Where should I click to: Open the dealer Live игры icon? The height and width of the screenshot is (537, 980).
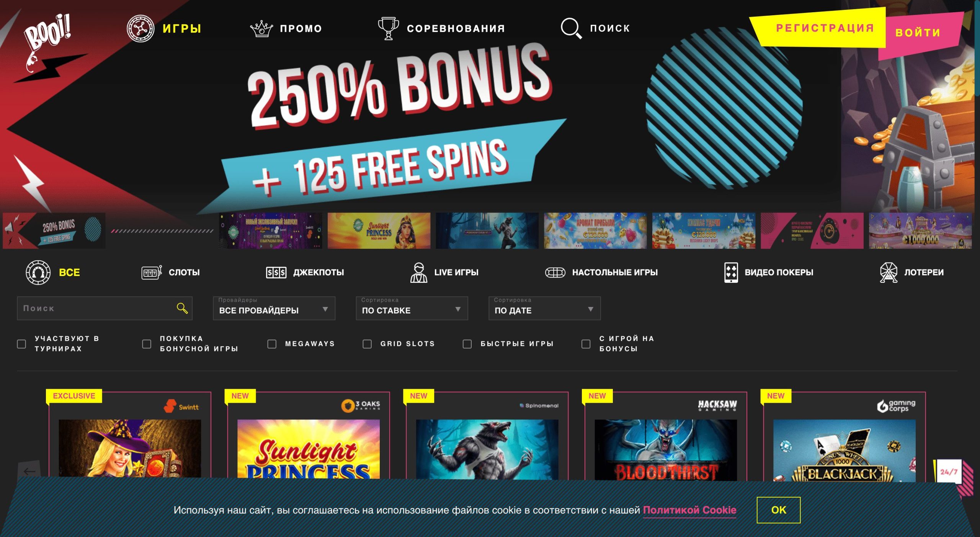click(x=419, y=273)
